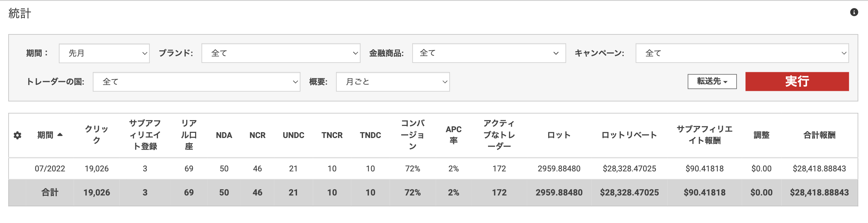The height and width of the screenshot is (223, 868).
Task: Expand the ブランド dropdown
Action: point(280,53)
